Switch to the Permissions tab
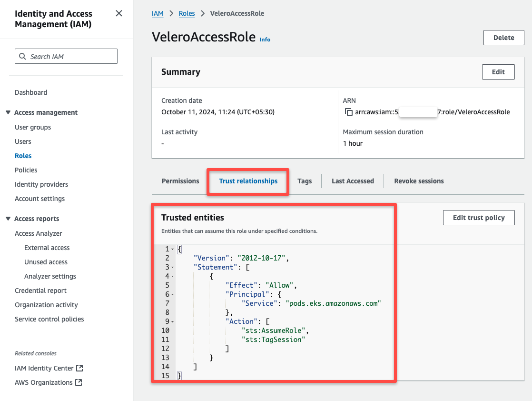This screenshot has height=401, width=532. pyautogui.click(x=180, y=181)
